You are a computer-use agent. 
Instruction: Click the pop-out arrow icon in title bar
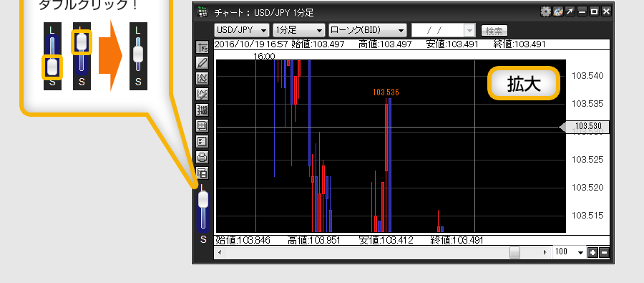pyautogui.click(x=570, y=12)
